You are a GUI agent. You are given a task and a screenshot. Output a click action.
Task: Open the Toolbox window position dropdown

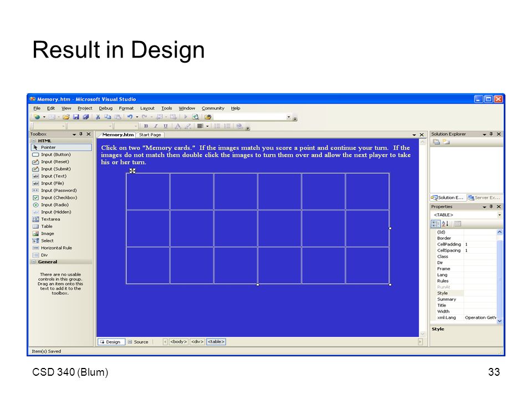point(74,134)
